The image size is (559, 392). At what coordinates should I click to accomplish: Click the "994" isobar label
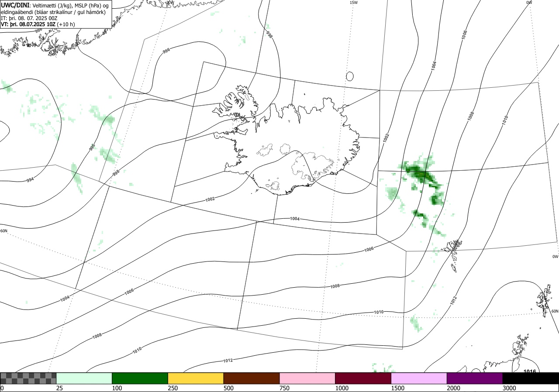click(30, 179)
